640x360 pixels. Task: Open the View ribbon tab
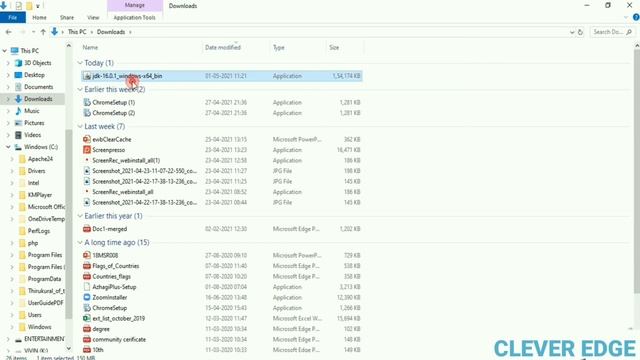(x=93, y=18)
